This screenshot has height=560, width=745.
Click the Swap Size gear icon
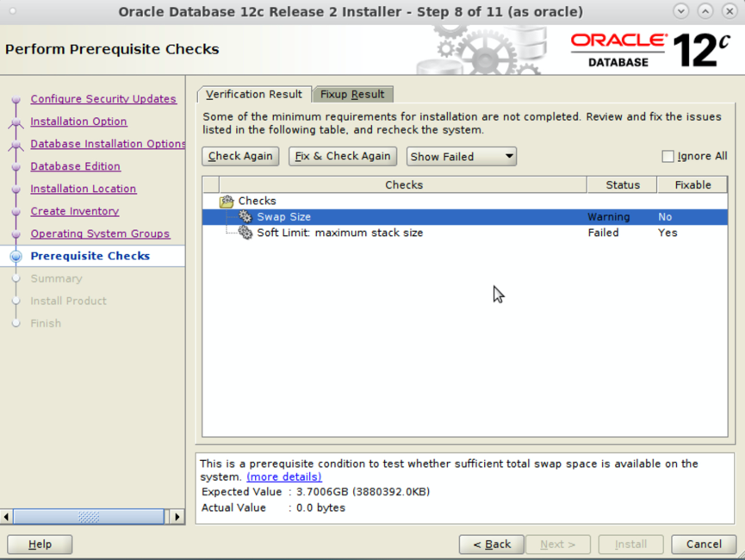(x=245, y=217)
